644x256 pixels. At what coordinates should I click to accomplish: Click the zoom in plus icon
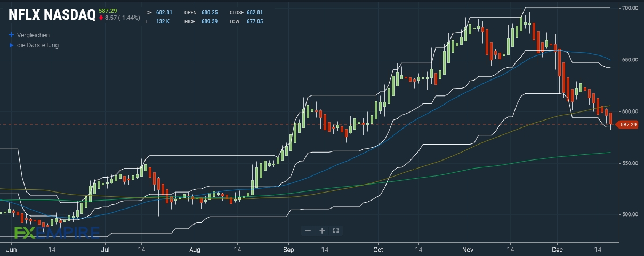(322, 230)
